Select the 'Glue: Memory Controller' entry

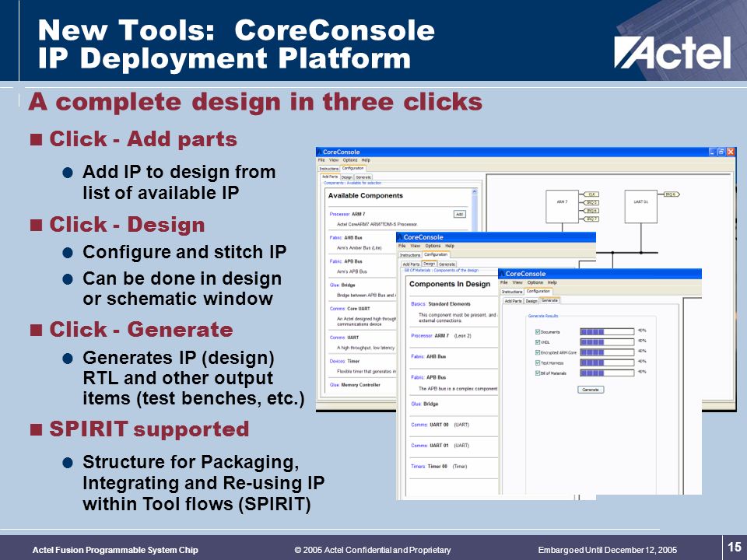coord(355,385)
